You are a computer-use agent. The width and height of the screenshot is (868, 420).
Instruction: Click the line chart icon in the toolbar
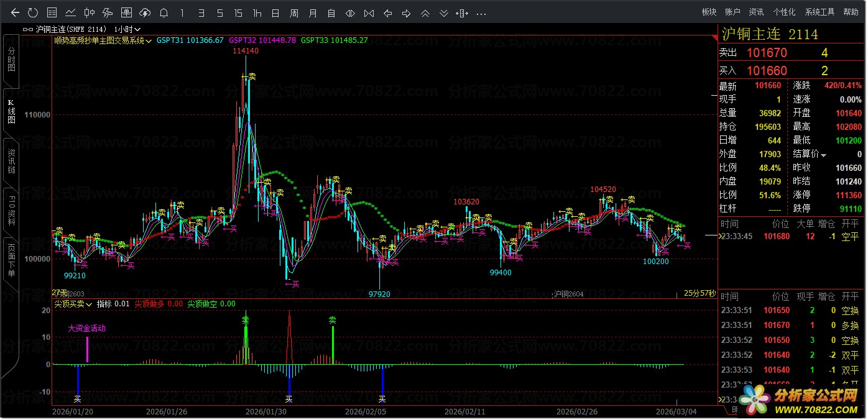[71, 12]
